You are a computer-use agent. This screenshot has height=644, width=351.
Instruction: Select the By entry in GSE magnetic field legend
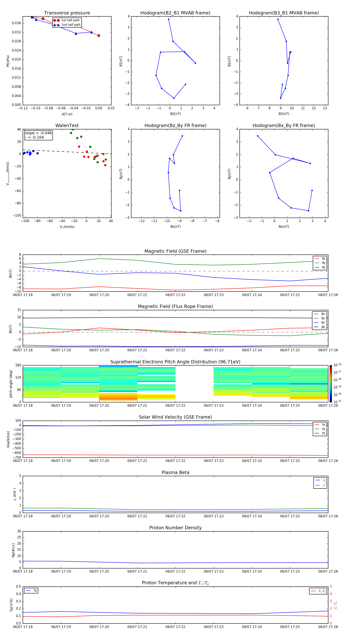[320, 263]
